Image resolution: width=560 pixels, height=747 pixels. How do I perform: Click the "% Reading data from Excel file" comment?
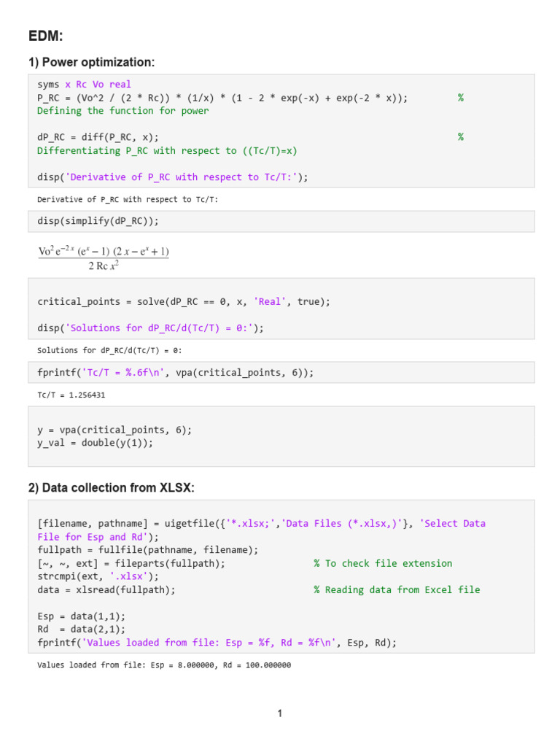click(397, 589)
